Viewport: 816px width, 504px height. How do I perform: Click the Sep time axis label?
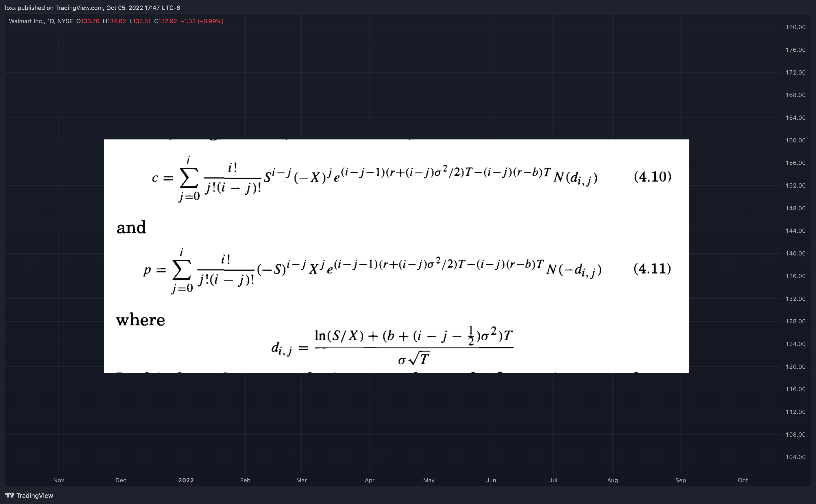pos(680,480)
